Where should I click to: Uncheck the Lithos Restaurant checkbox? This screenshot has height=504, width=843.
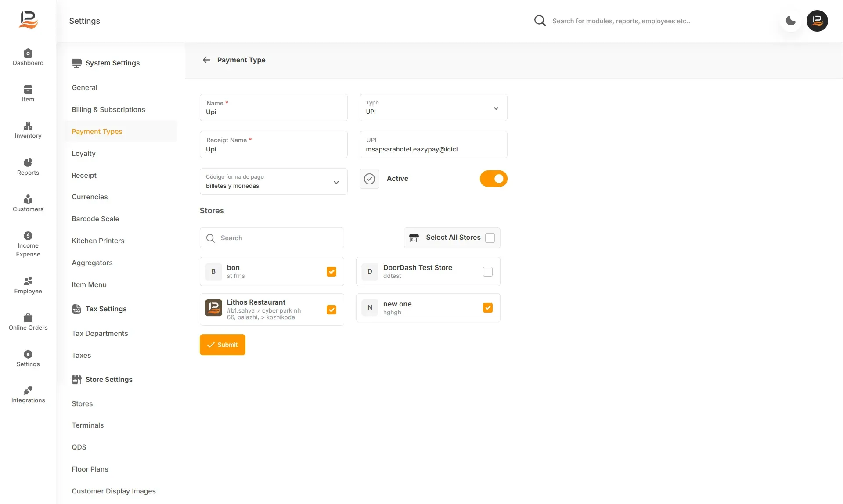(331, 310)
